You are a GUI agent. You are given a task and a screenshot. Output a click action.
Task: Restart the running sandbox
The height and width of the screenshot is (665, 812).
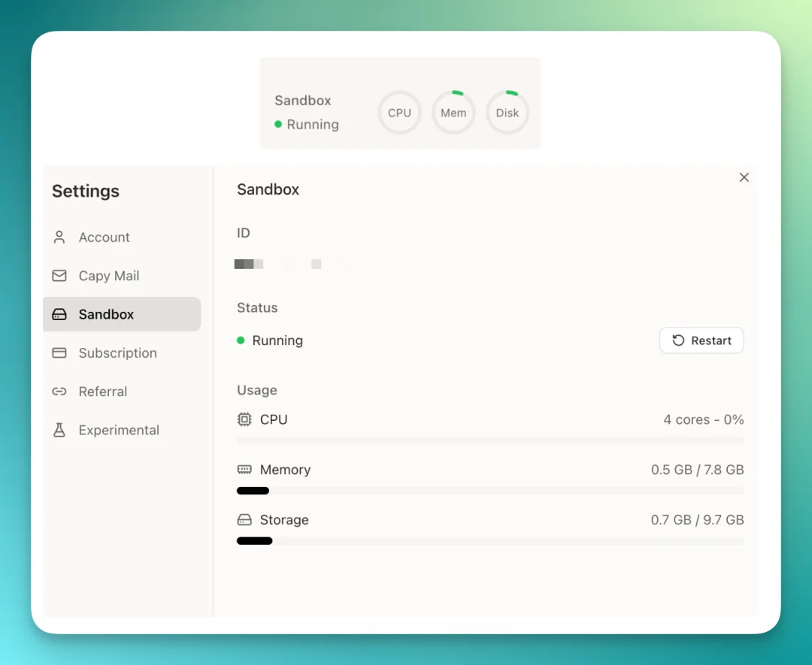701,340
